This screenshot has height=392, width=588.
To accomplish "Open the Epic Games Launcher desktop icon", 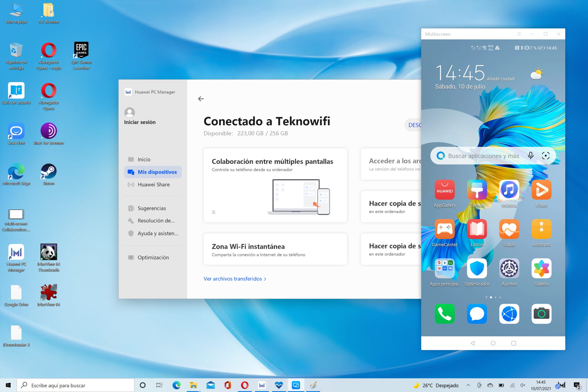I will (81, 56).
